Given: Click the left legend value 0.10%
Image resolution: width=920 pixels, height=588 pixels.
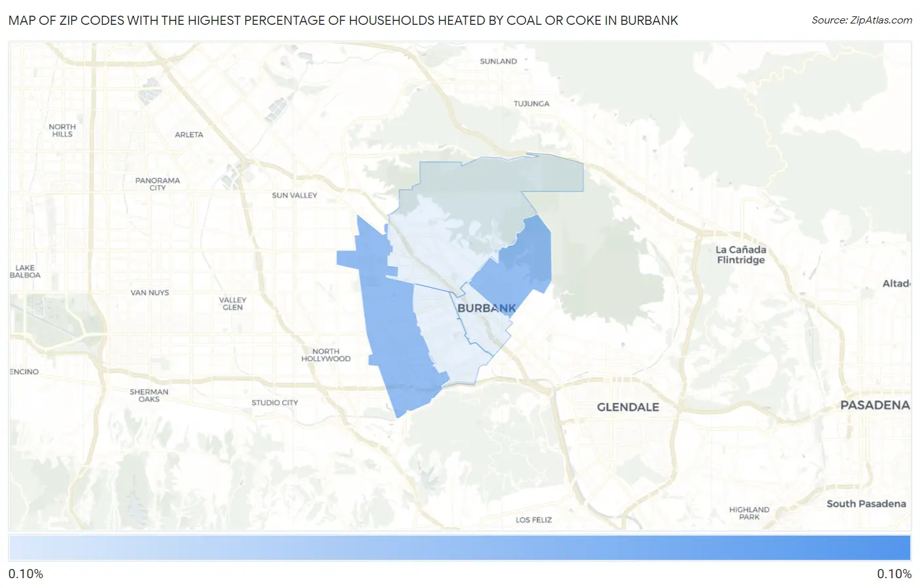Looking at the screenshot, I should [x=26, y=574].
